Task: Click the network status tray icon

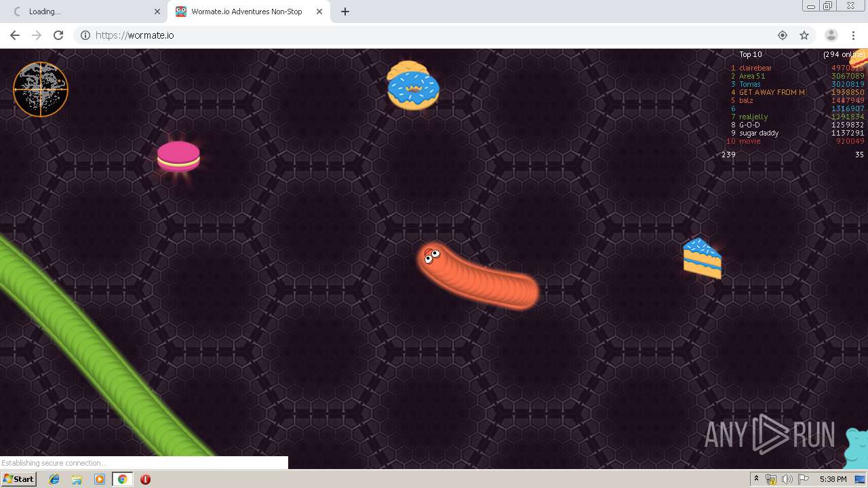Action: coord(771,480)
